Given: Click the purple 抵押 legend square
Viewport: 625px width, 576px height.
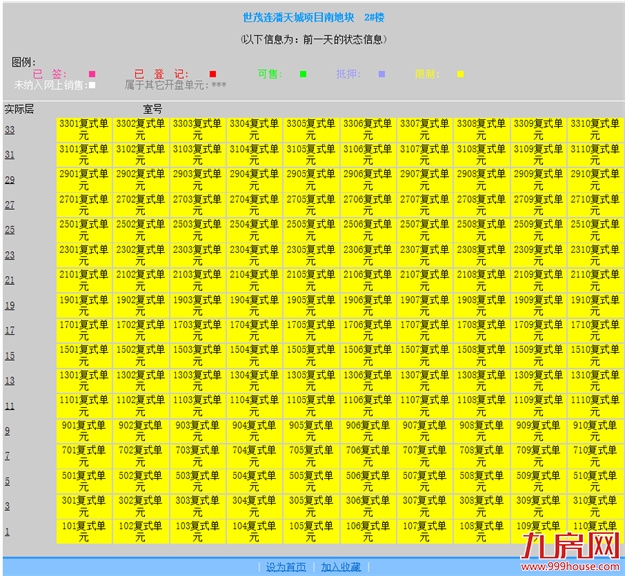Looking at the screenshot, I should click(x=381, y=74).
